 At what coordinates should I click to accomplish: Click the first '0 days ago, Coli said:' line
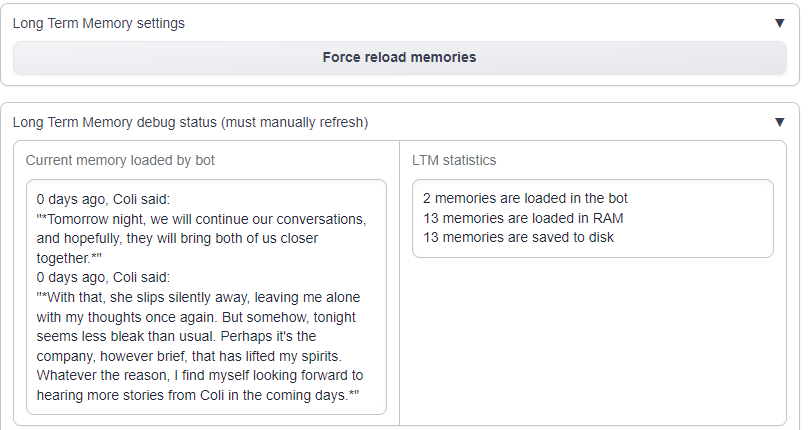pos(104,199)
